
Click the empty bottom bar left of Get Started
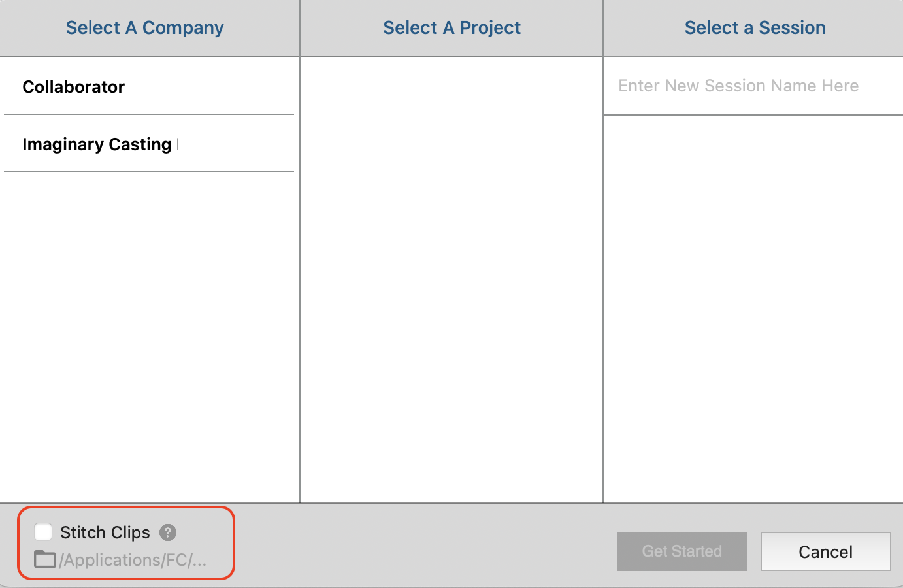425,546
